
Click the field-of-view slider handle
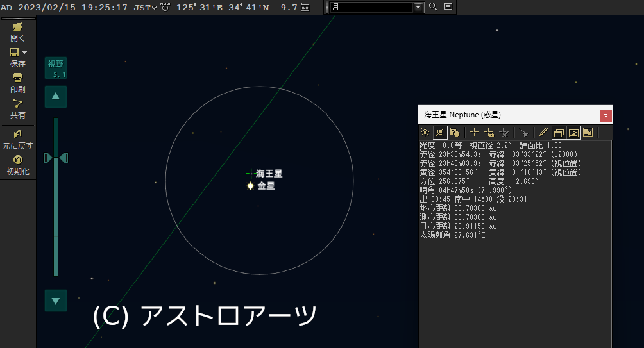(x=56, y=158)
